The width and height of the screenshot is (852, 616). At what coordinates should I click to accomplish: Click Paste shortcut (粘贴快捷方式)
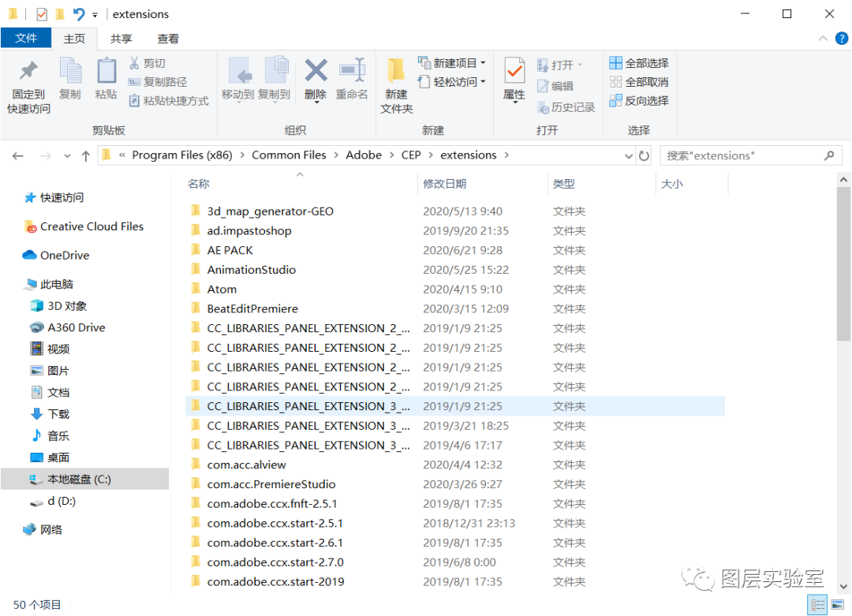tap(169, 101)
